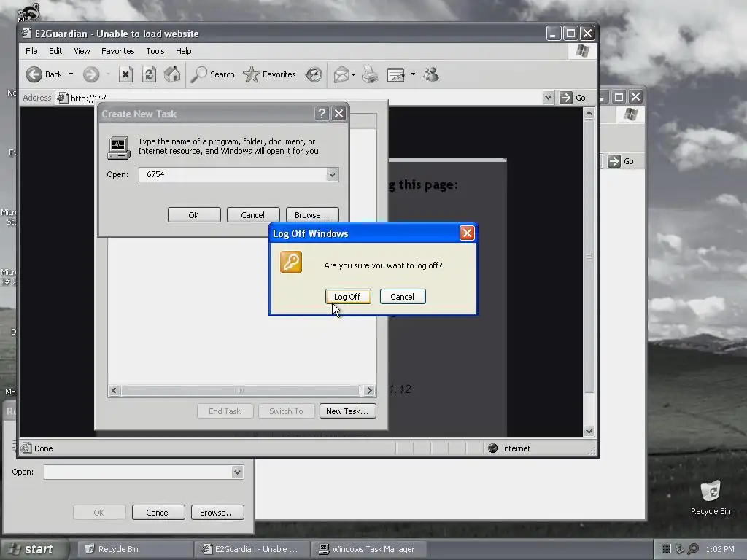
Task: Open the Start menu
Action: [x=34, y=549]
